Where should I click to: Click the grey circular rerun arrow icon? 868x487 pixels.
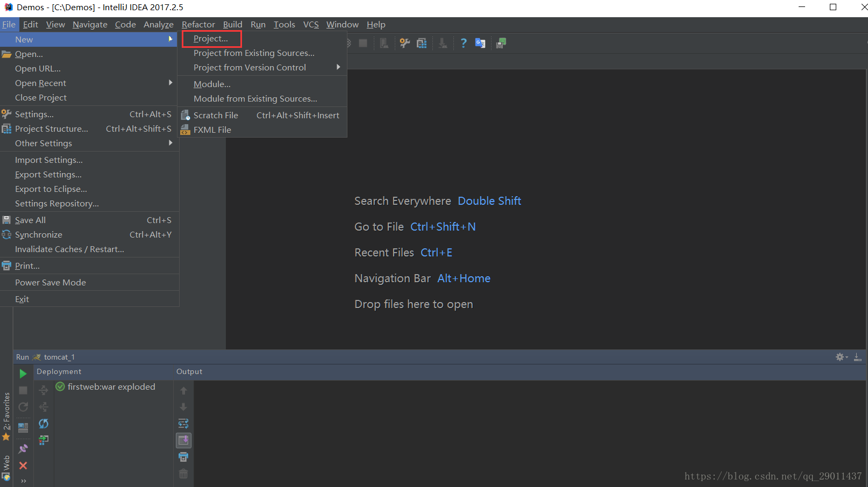click(x=23, y=407)
